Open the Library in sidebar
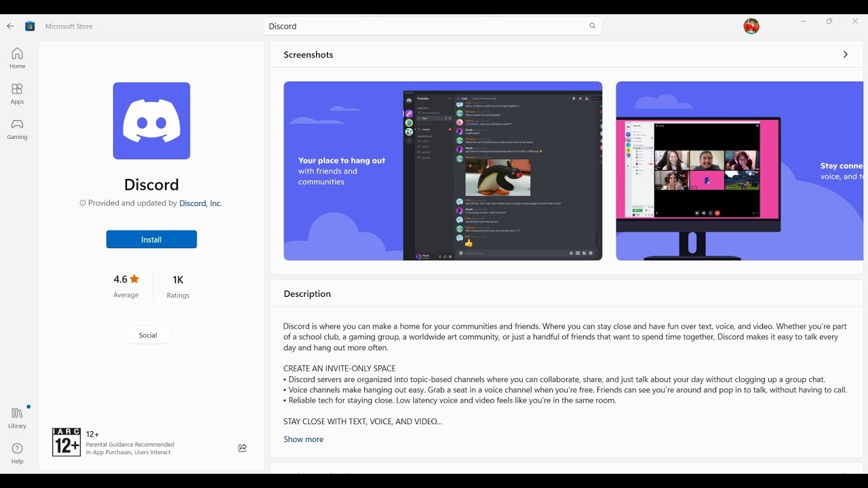 click(x=17, y=418)
